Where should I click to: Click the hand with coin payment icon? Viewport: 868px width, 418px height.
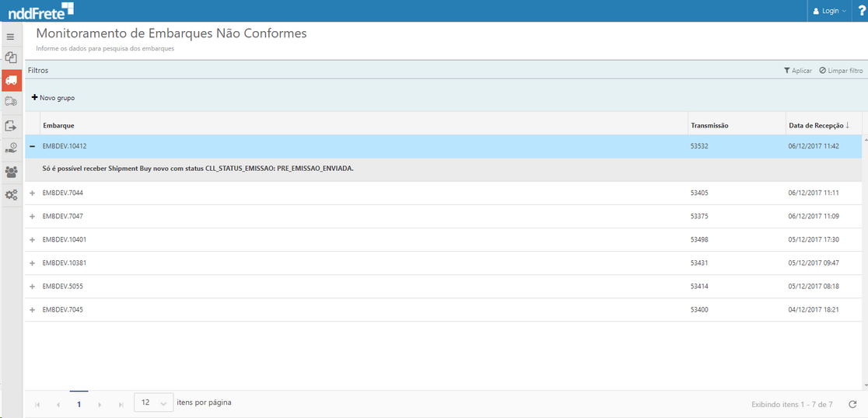tap(11, 148)
